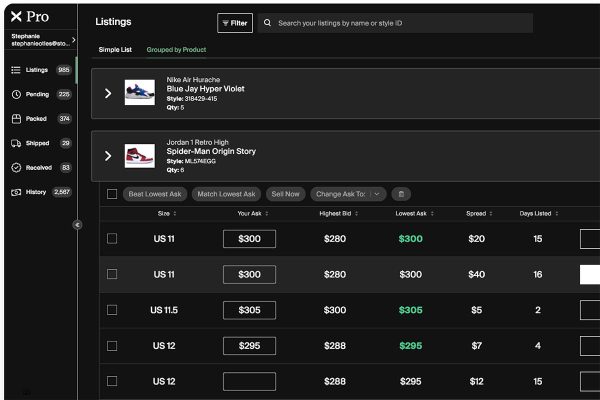Image resolution: width=600 pixels, height=400 pixels.
Task: Edit the $305 ask for US 11.5
Action: pyautogui.click(x=249, y=310)
